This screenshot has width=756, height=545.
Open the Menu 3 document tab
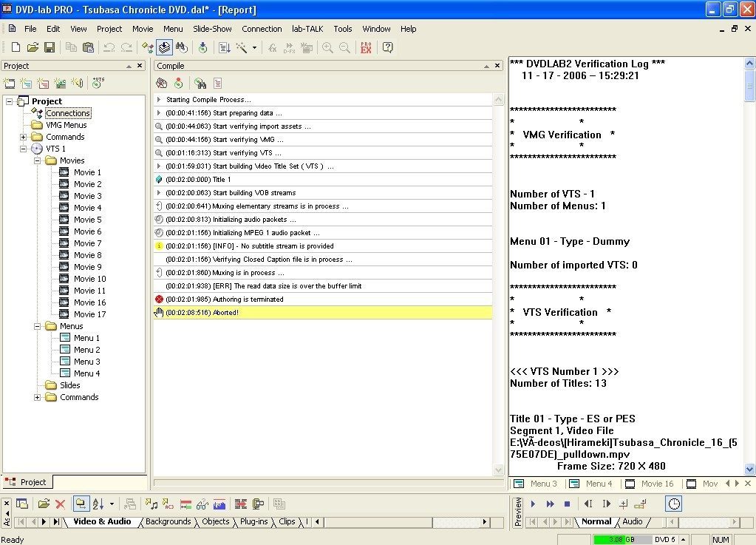coord(536,484)
